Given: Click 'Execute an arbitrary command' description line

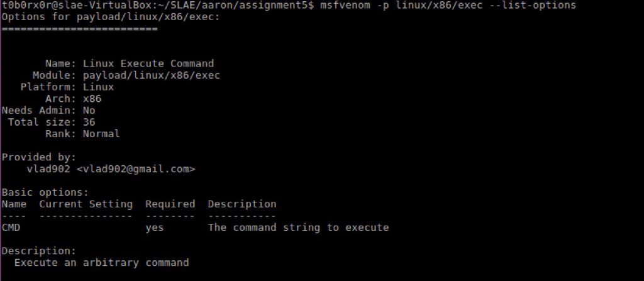Looking at the screenshot, I should (102, 263).
